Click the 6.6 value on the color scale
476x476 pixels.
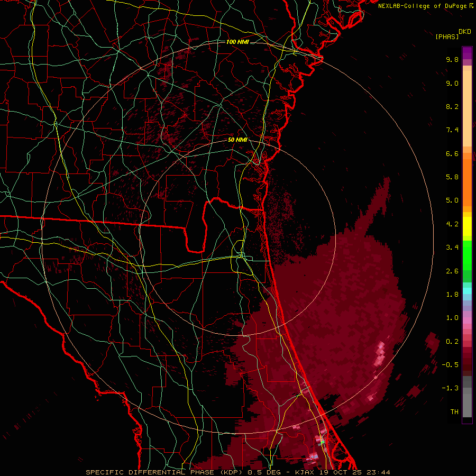(x=452, y=153)
